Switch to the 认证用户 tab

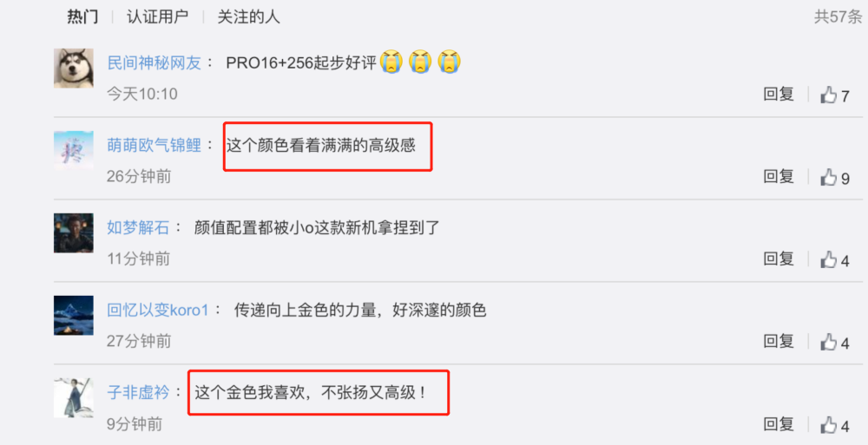coord(158,16)
